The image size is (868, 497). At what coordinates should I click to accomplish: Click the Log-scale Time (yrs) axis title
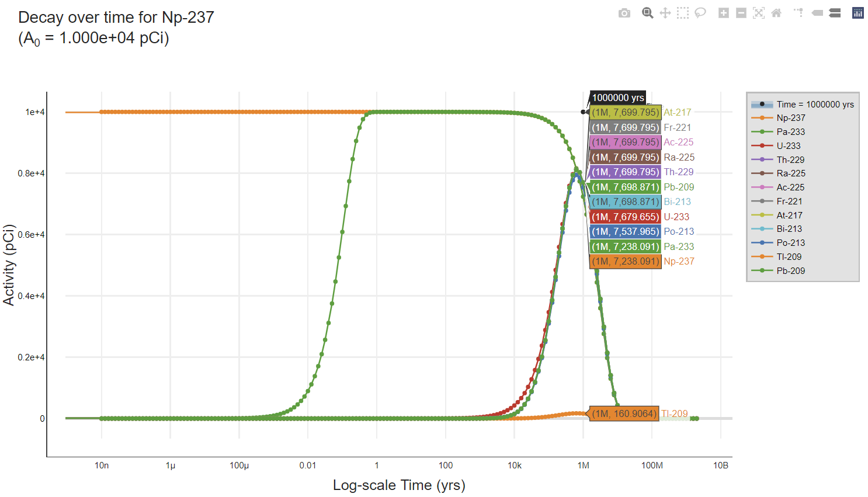pyautogui.click(x=399, y=485)
